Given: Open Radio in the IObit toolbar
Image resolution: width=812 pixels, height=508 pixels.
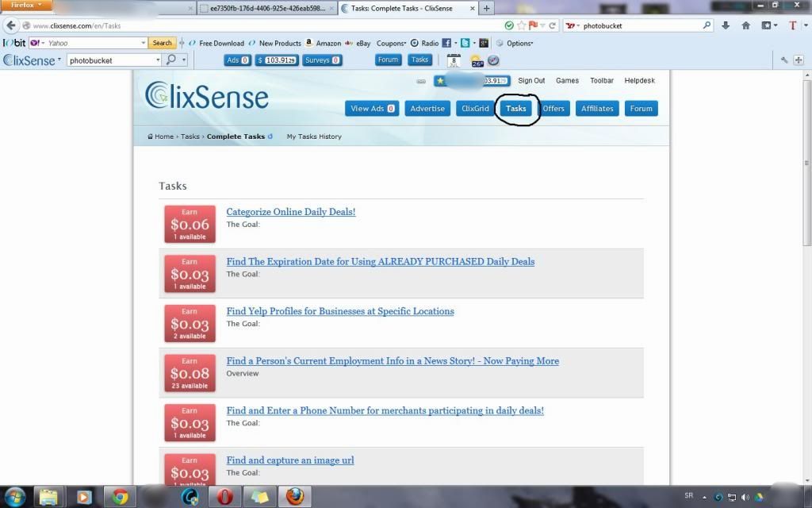Looking at the screenshot, I should [425, 43].
